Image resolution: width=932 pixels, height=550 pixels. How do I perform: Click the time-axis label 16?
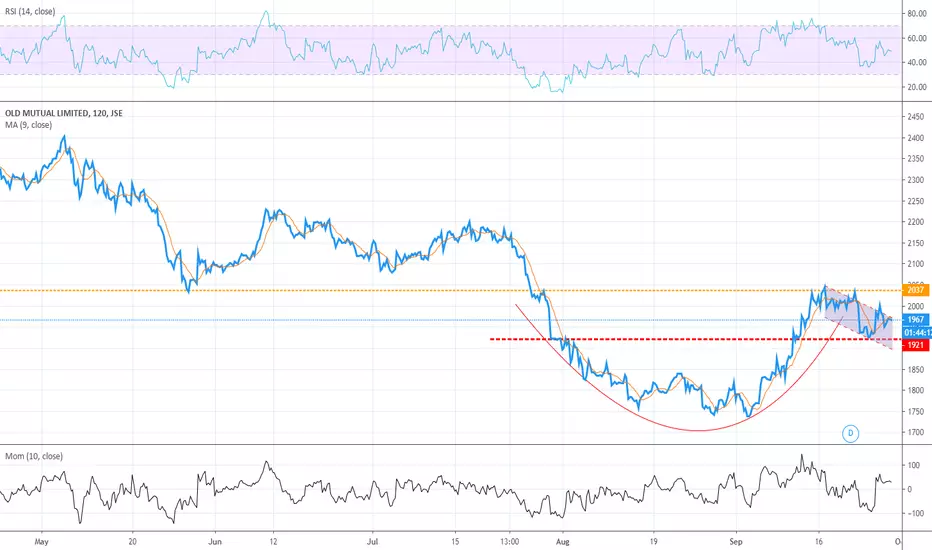[818, 542]
